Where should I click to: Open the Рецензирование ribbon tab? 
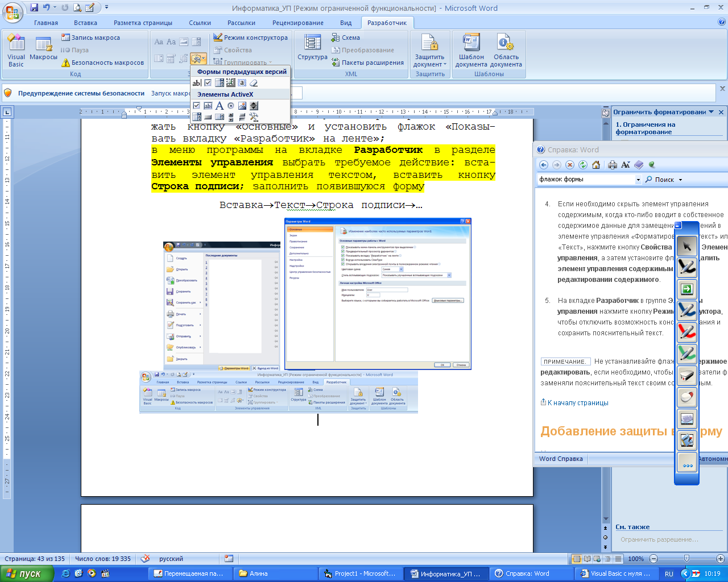[x=298, y=23]
